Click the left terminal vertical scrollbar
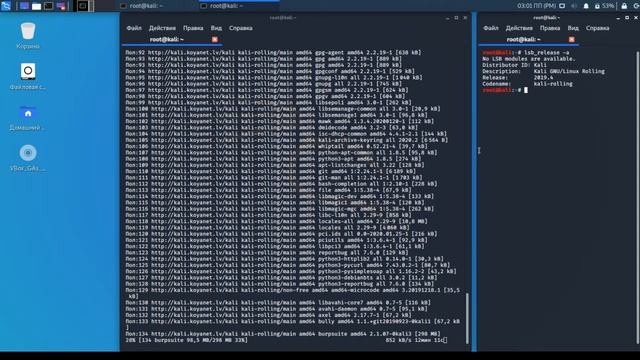The image size is (640, 360). tap(467, 318)
